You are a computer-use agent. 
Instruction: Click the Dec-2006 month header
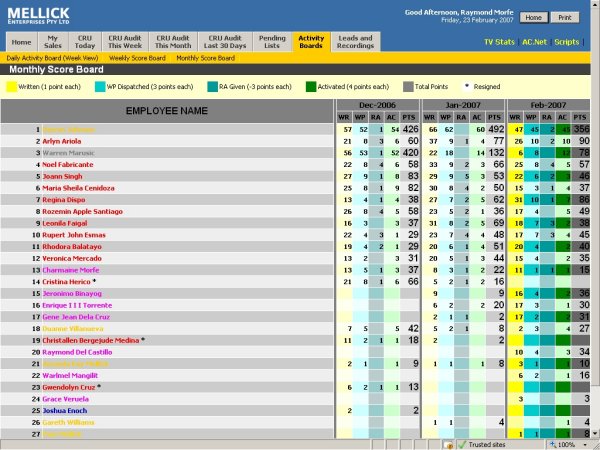(378, 105)
